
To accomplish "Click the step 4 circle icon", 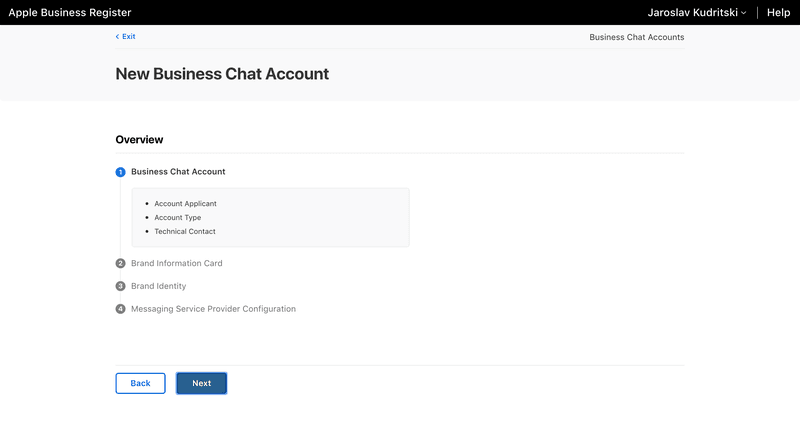I will tap(120, 309).
